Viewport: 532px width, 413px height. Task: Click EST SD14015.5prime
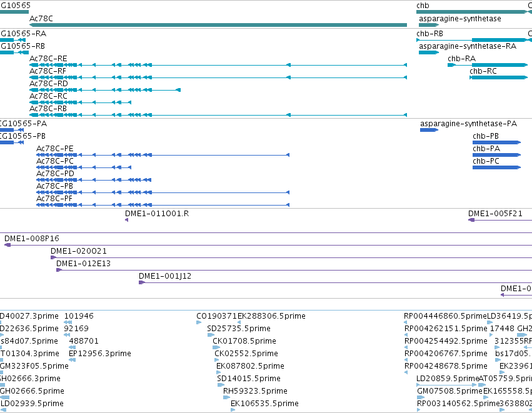pyautogui.click(x=221, y=385)
